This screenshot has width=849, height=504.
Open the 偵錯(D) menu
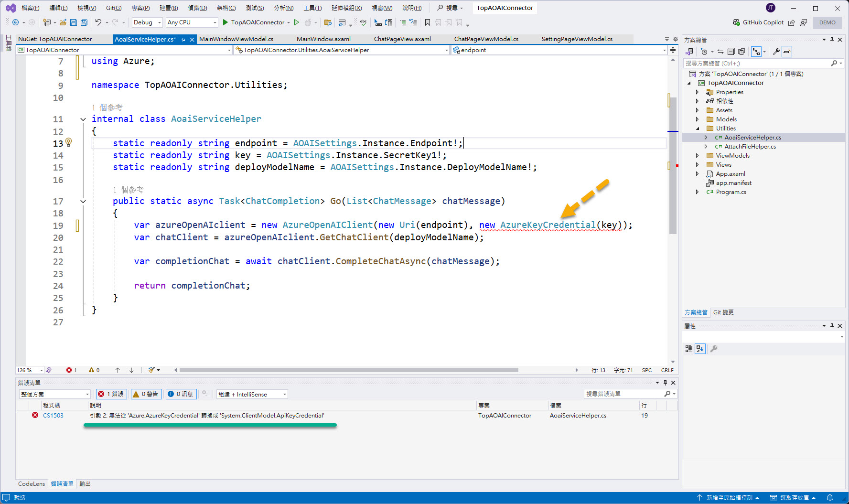pos(197,8)
